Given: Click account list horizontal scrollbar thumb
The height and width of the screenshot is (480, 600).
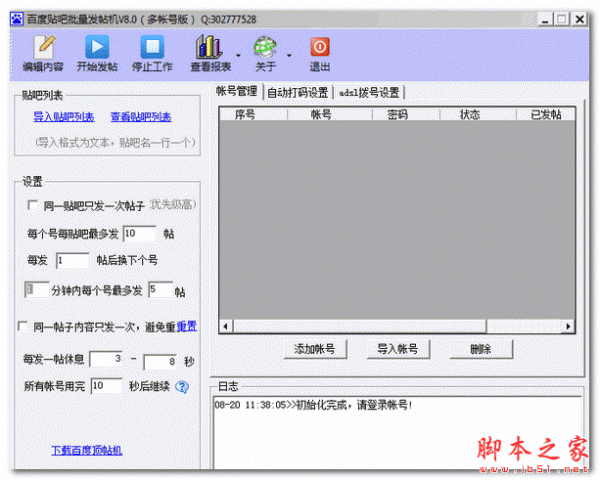Looking at the screenshot, I should (360, 327).
